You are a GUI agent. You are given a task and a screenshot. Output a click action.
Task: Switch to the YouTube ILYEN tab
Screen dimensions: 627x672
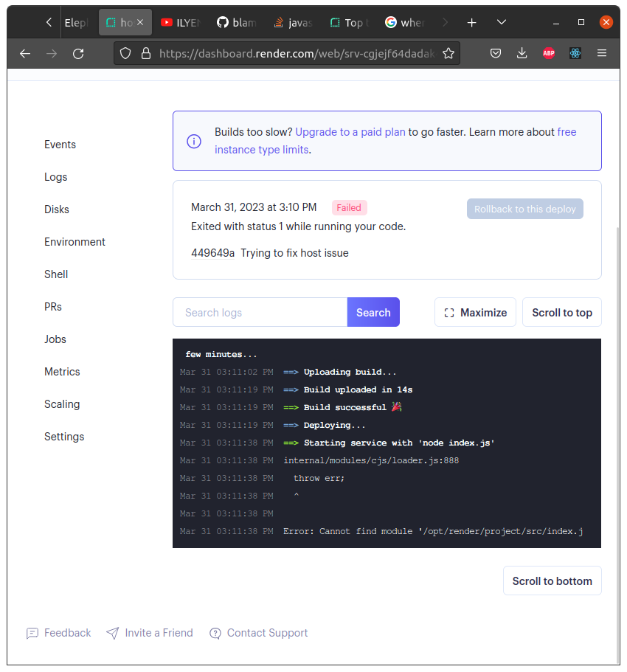pyautogui.click(x=180, y=23)
